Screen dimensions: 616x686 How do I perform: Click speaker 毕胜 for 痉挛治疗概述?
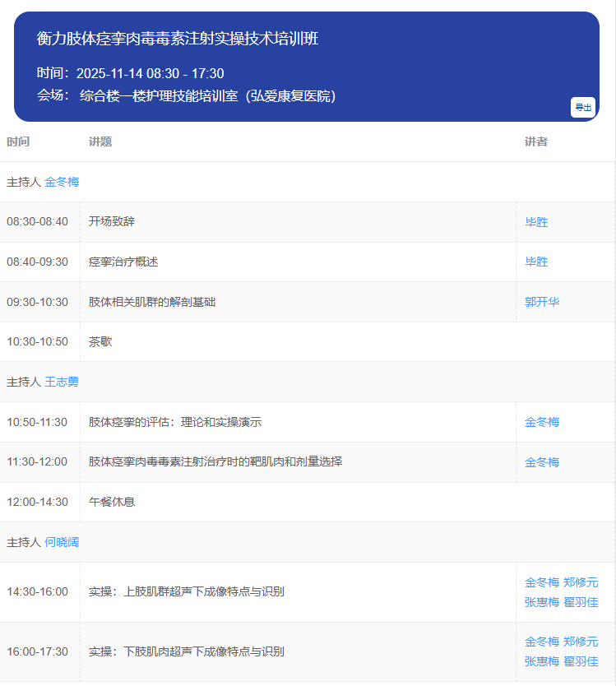coord(536,262)
